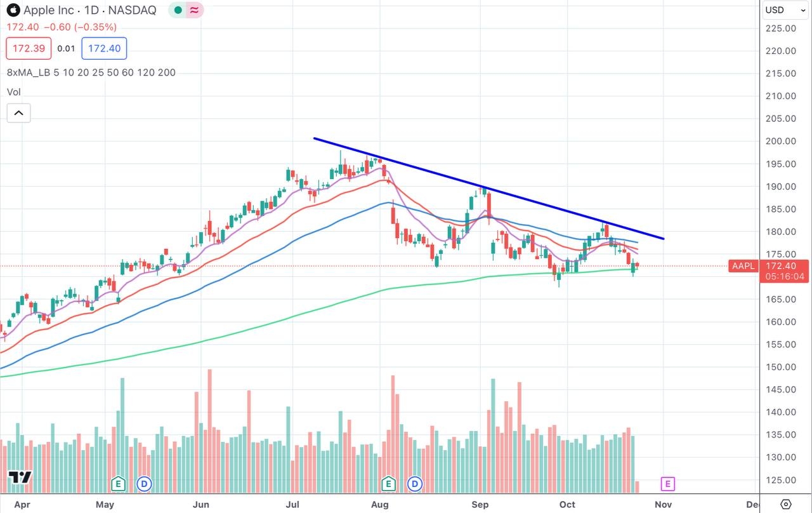Click the 200.00 price axis label
Image resolution: width=812 pixels, height=513 pixels.
[x=782, y=141]
